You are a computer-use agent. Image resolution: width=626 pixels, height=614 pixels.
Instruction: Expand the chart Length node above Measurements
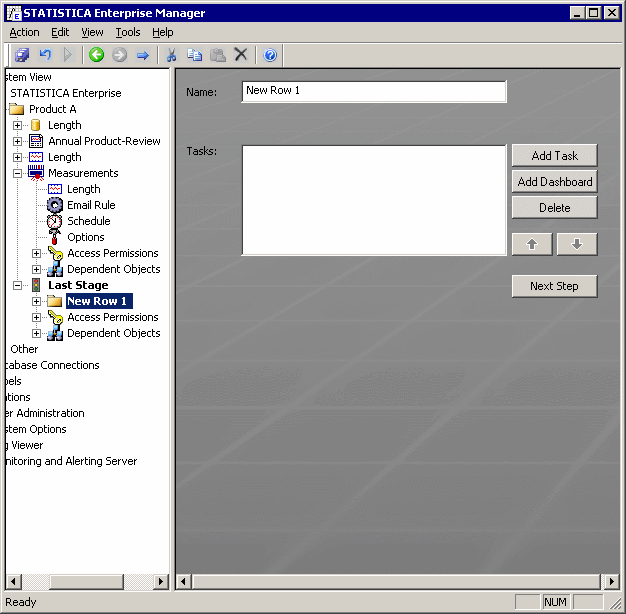click(x=17, y=157)
